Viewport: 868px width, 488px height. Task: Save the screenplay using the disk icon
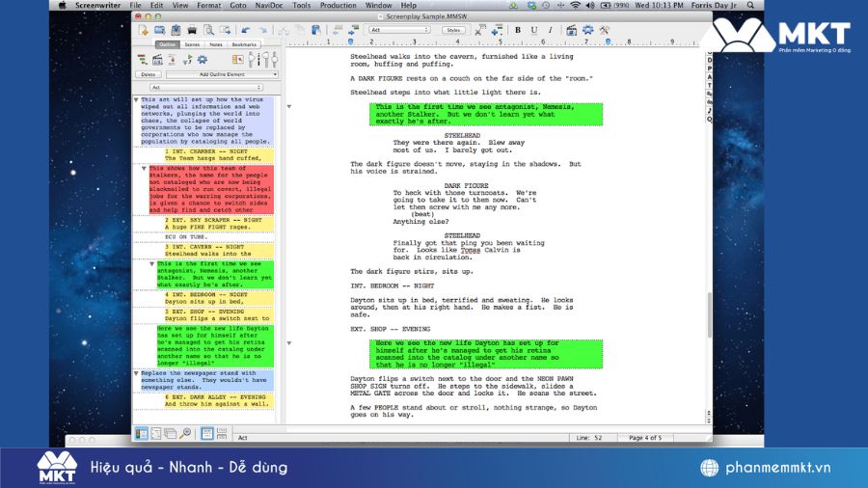pyautogui.click(x=176, y=30)
